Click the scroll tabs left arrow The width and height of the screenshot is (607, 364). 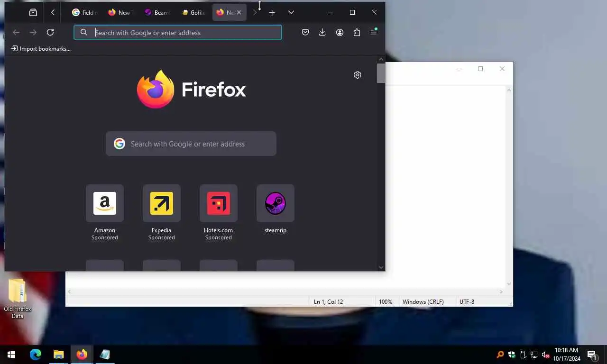(x=53, y=13)
